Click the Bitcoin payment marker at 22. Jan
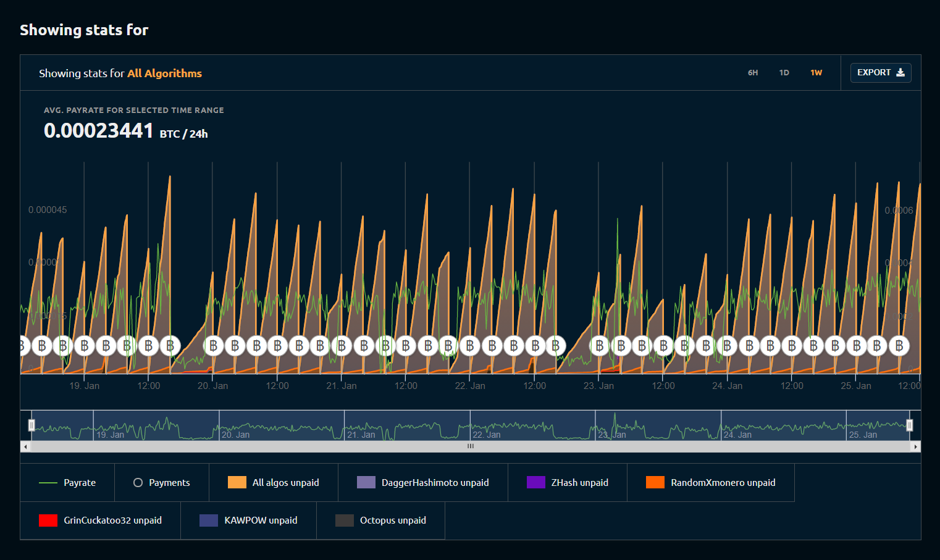The image size is (940, 560). (470, 346)
